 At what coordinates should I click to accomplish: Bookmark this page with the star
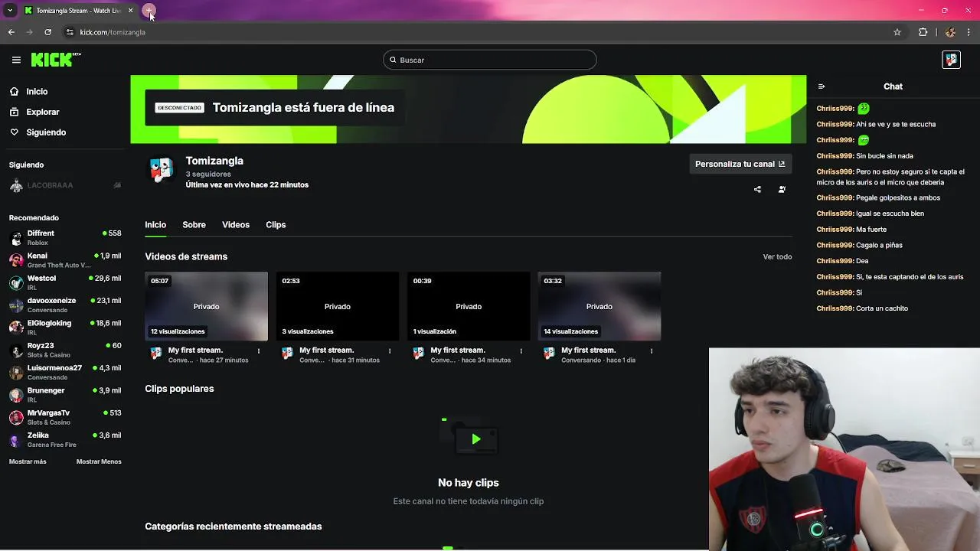[897, 32]
